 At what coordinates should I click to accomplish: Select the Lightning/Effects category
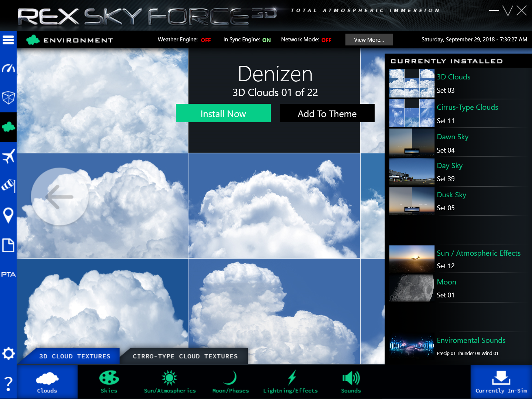pos(290,382)
